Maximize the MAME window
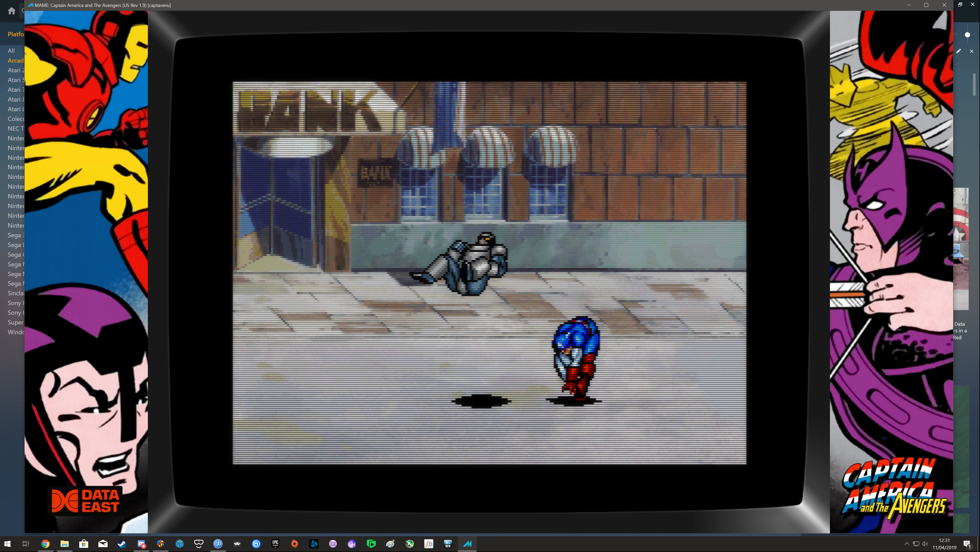980x552 pixels. [926, 5]
